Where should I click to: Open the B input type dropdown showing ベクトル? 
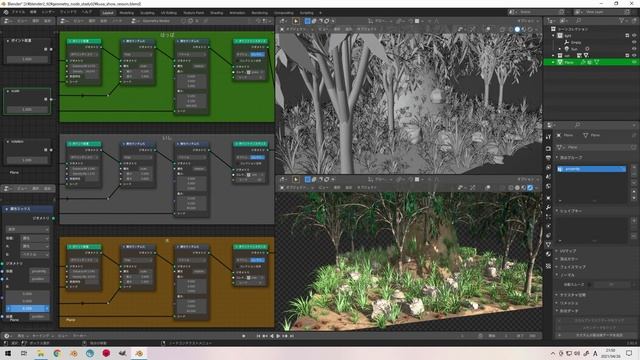pyautogui.click(x=34, y=254)
